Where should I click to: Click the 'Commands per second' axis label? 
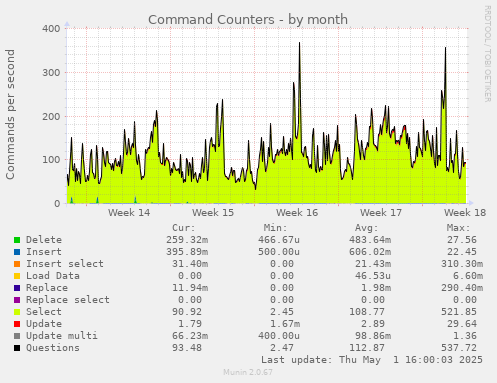10,114
